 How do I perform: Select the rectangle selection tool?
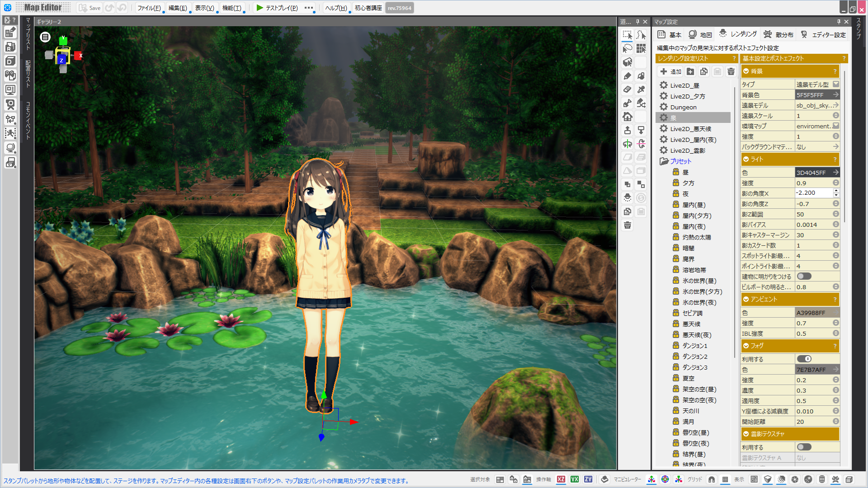point(627,35)
